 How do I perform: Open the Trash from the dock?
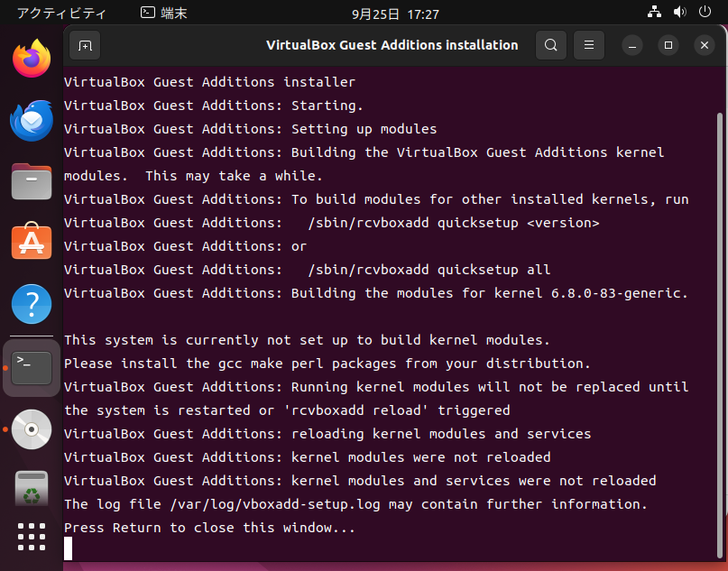click(32, 489)
